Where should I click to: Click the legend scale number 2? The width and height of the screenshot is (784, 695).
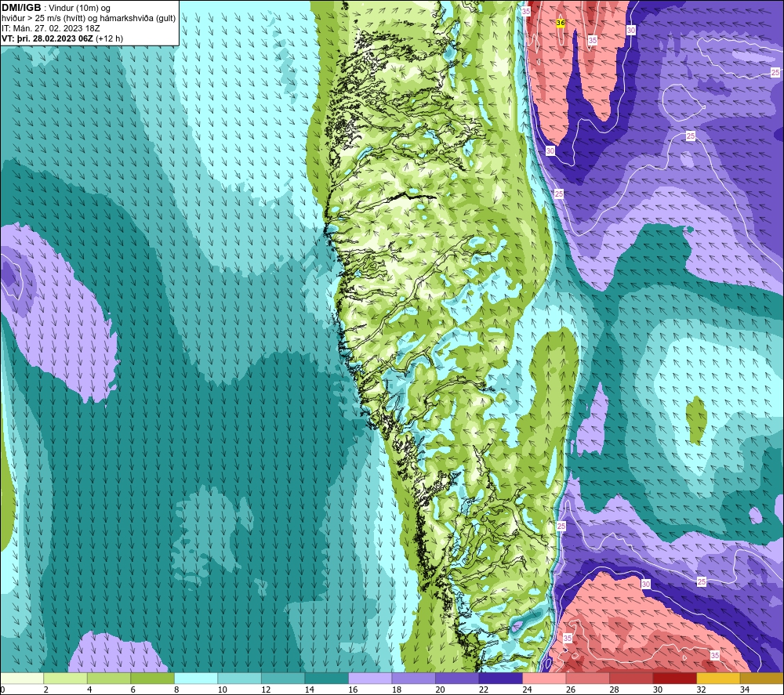click(x=45, y=690)
